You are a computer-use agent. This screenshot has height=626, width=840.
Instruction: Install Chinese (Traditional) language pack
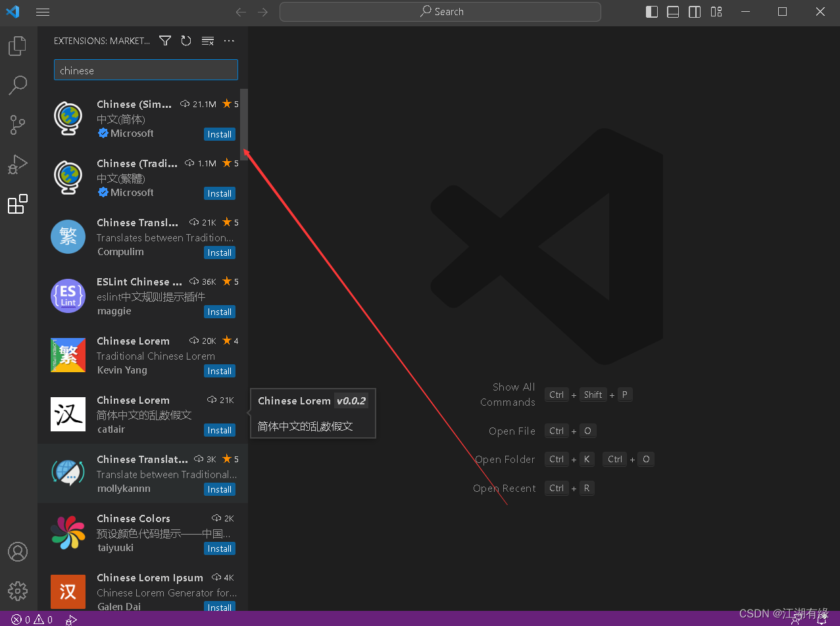[x=220, y=193]
